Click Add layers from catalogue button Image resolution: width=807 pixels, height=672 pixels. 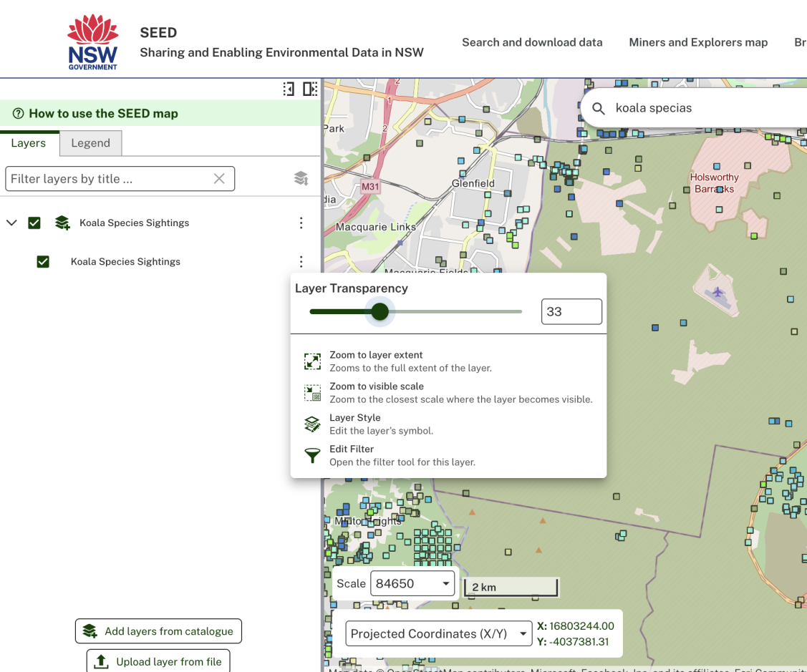coord(158,630)
